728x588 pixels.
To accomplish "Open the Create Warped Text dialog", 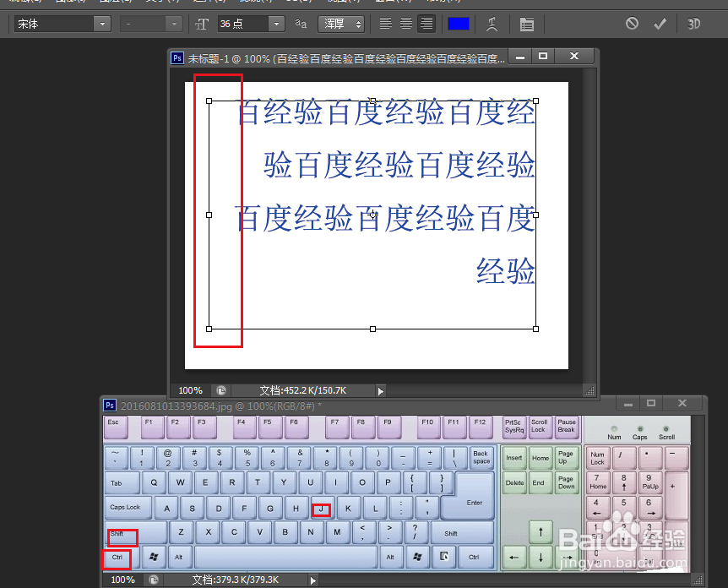I will coord(492,24).
